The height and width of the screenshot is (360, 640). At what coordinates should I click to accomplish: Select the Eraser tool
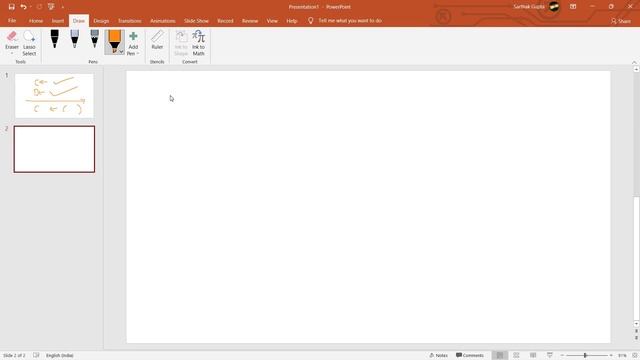pos(12,40)
